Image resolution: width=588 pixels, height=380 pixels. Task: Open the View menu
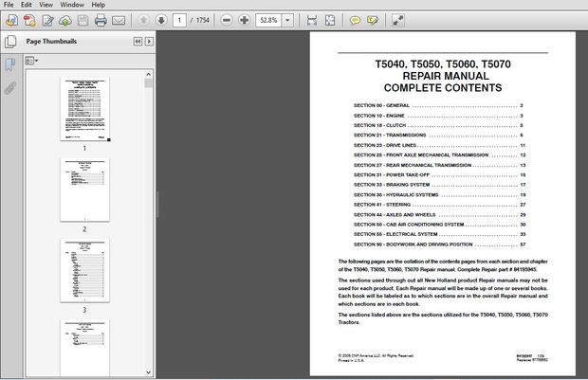46,5
